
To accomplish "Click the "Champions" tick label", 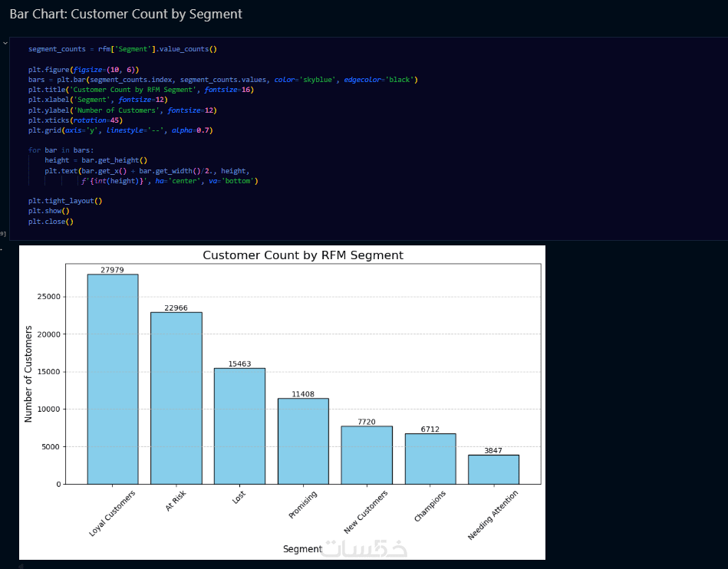I will click(x=430, y=506).
